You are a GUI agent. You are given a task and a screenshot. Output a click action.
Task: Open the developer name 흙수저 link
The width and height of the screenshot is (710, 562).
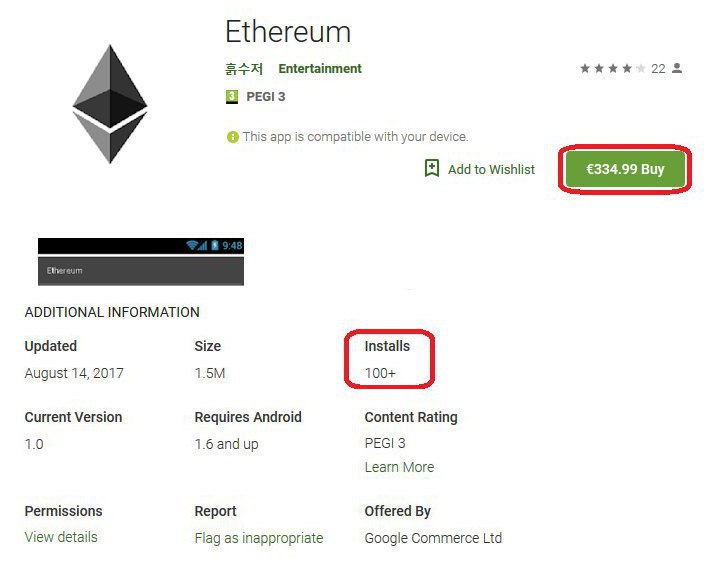coord(244,69)
